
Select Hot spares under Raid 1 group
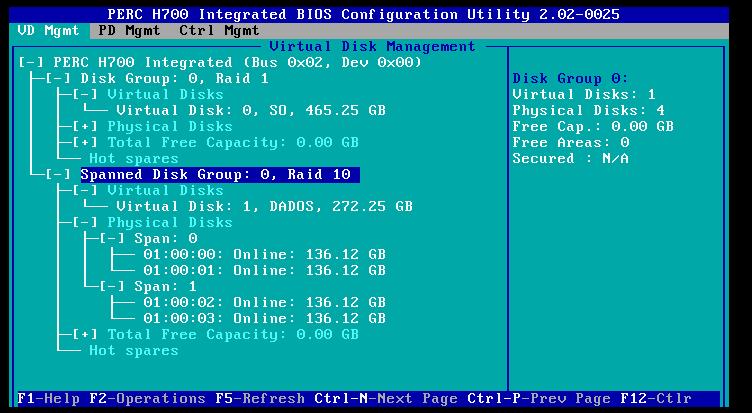coord(134,159)
